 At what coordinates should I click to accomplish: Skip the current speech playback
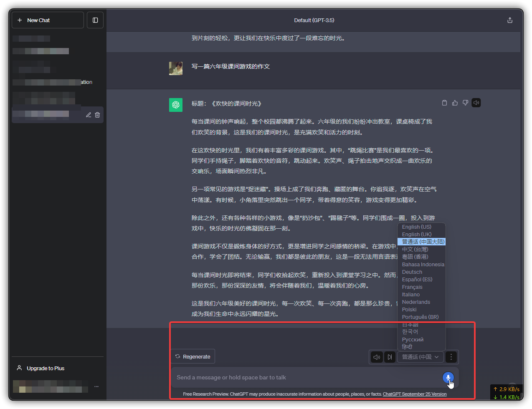pos(390,357)
